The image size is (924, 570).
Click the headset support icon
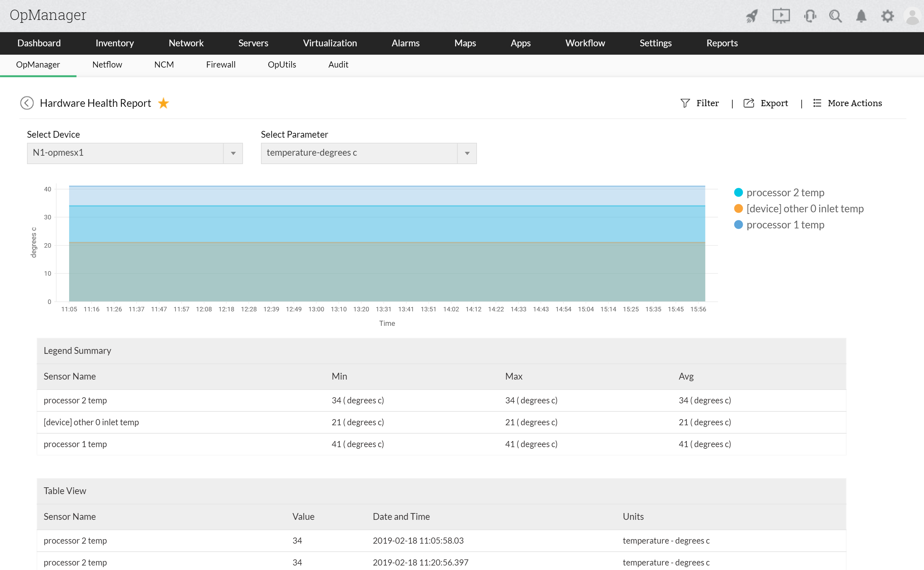click(810, 16)
